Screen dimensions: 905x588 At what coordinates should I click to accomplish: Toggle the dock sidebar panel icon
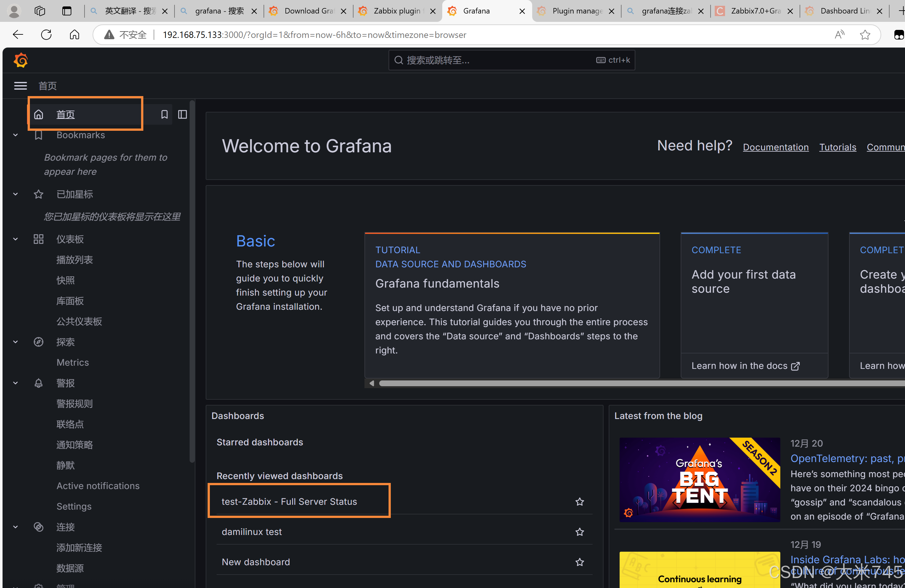pos(183,114)
